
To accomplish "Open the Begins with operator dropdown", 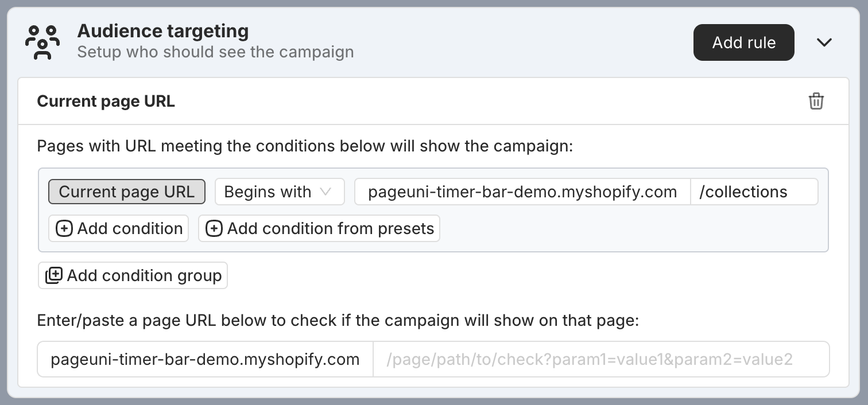I will [280, 192].
